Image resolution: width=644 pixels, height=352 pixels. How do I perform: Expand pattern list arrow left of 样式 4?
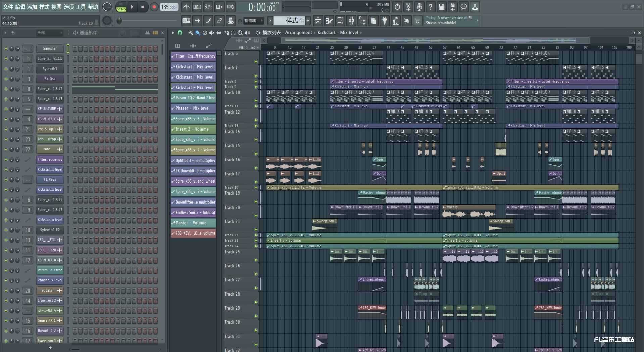(270, 21)
